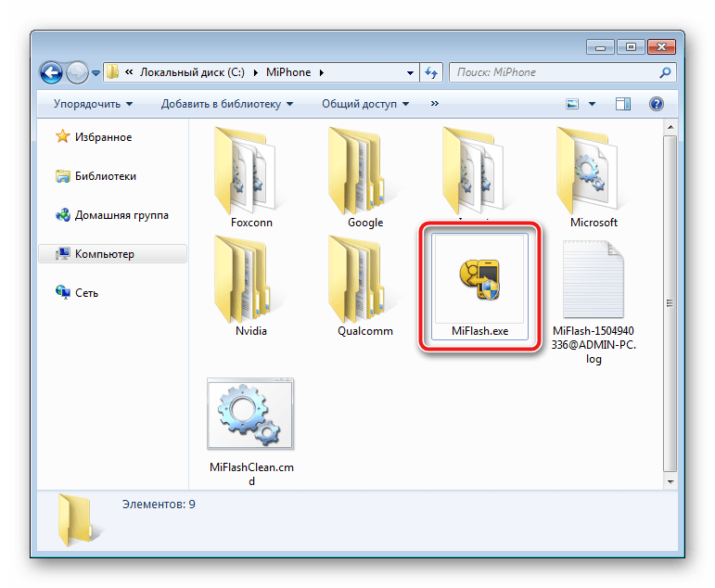Click the MiPhone breadcrumb segment
Viewport: 715px width, 588px height.
(x=288, y=72)
